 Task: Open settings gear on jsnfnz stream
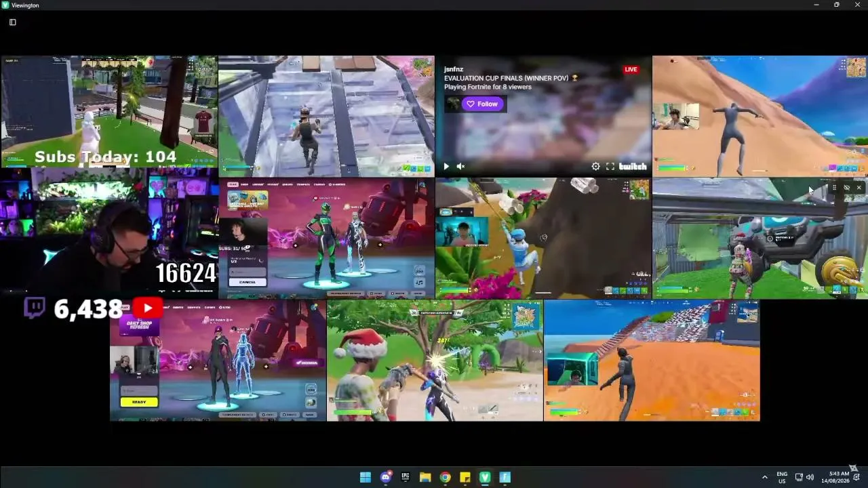click(595, 166)
